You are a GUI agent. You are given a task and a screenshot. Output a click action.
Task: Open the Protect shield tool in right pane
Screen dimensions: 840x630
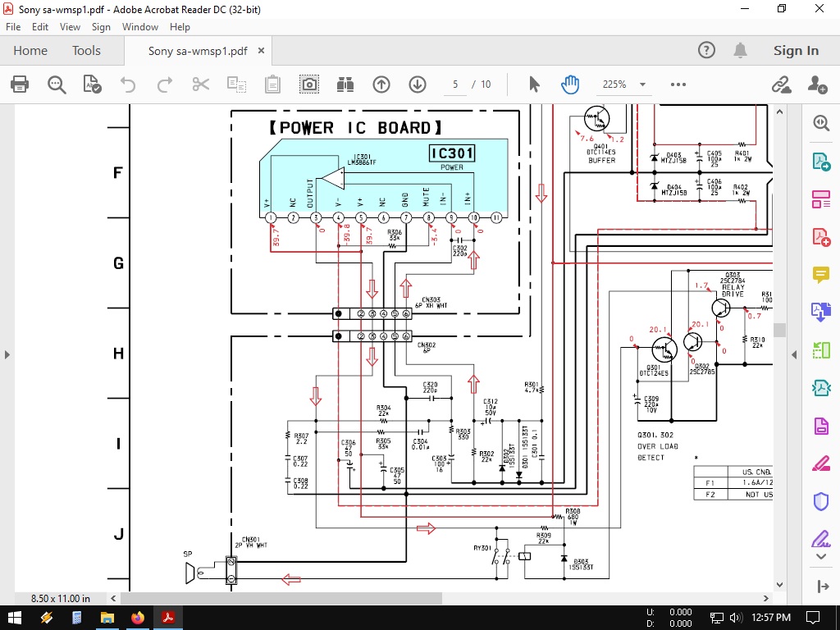[x=821, y=501]
